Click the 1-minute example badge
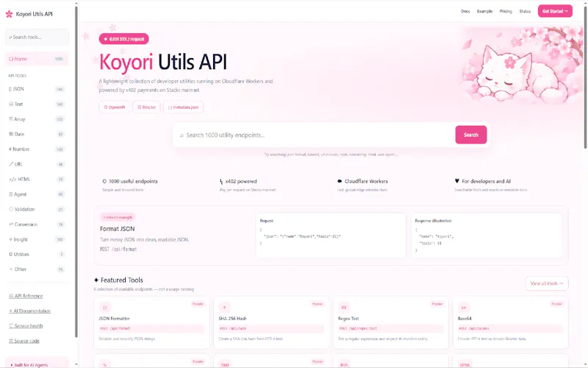This screenshot has height=368, width=588. point(118,217)
